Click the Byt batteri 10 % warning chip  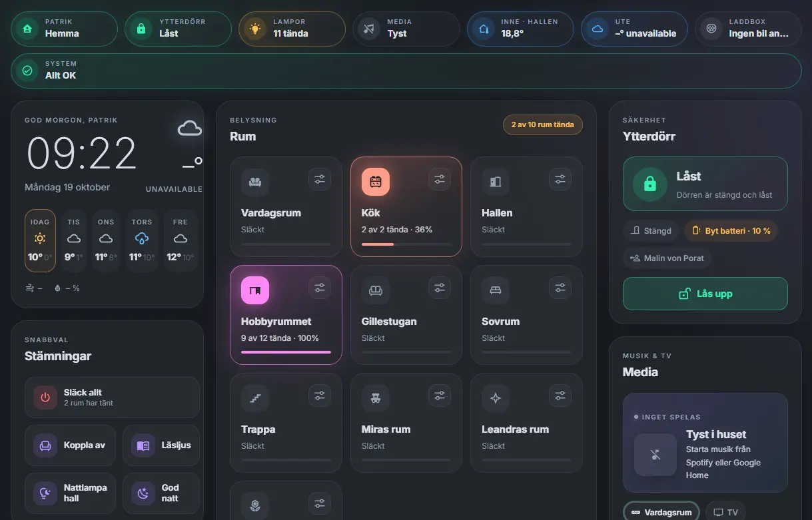[x=731, y=231]
